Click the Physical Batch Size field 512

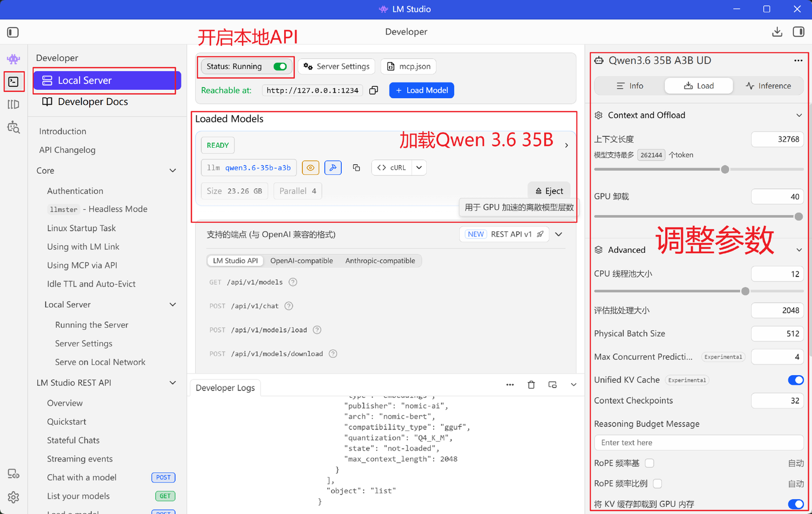click(x=778, y=333)
